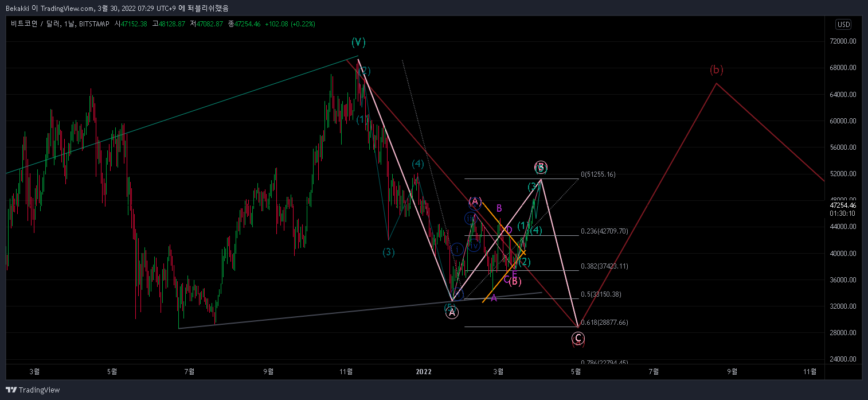
Task: Select the Fibonacci 0.618(28877.66) level label
Action: coord(604,323)
